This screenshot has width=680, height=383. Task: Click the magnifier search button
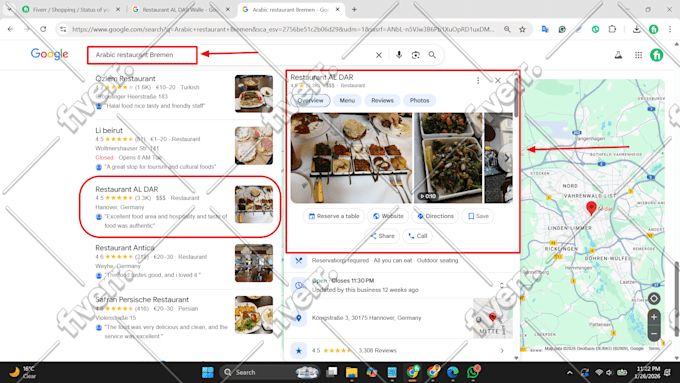(432, 55)
